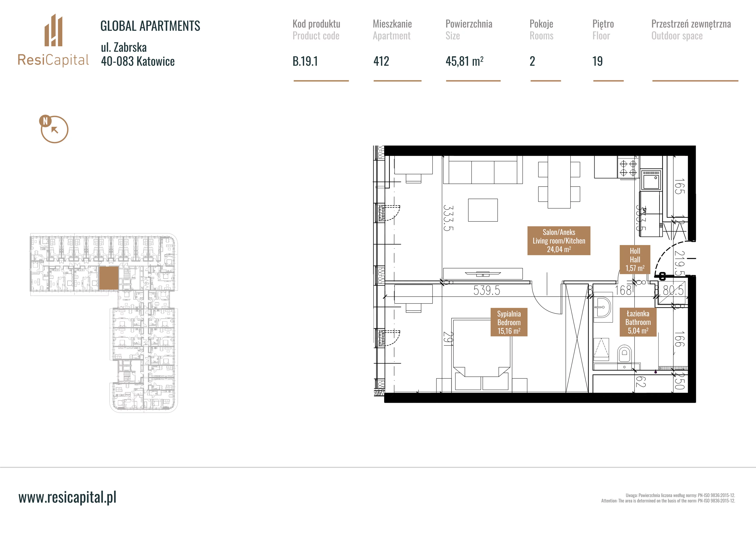The image size is (756, 534).
Task: Click the sofa in the living room
Action: [x=483, y=170]
